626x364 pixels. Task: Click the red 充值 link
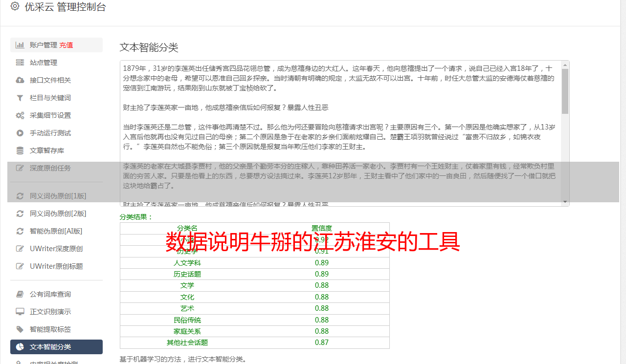(x=66, y=45)
